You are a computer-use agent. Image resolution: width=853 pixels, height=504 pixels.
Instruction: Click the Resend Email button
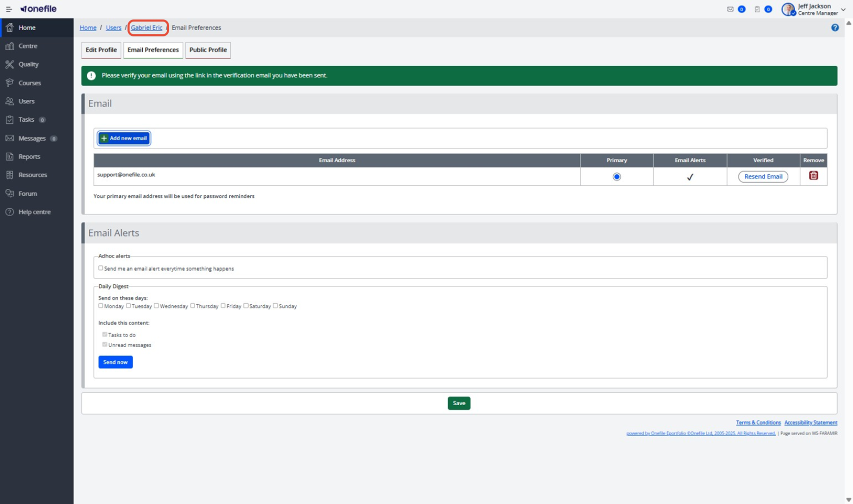(x=763, y=177)
